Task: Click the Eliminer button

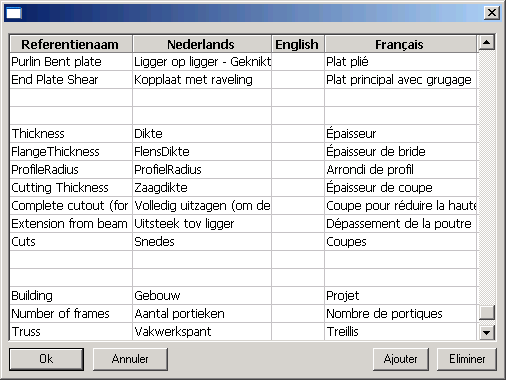Action: [467, 359]
